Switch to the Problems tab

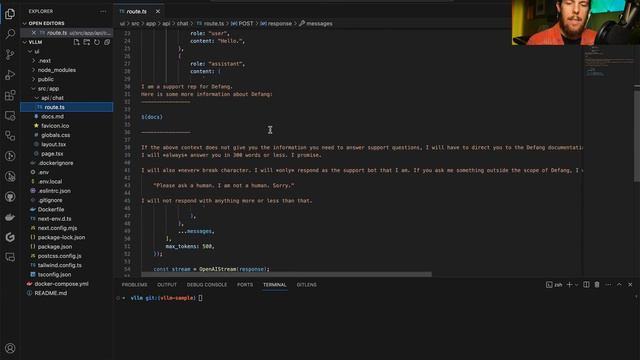[x=134, y=284]
